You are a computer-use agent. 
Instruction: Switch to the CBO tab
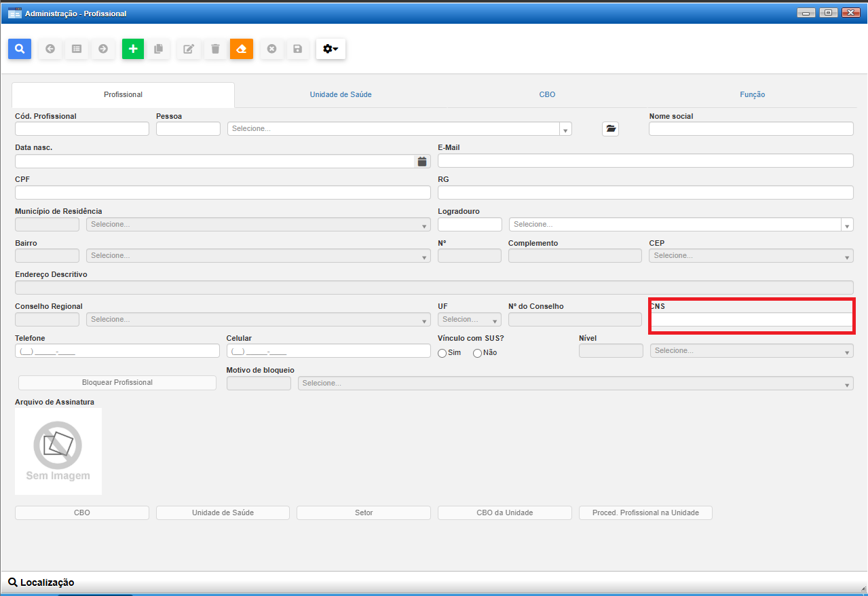point(547,94)
